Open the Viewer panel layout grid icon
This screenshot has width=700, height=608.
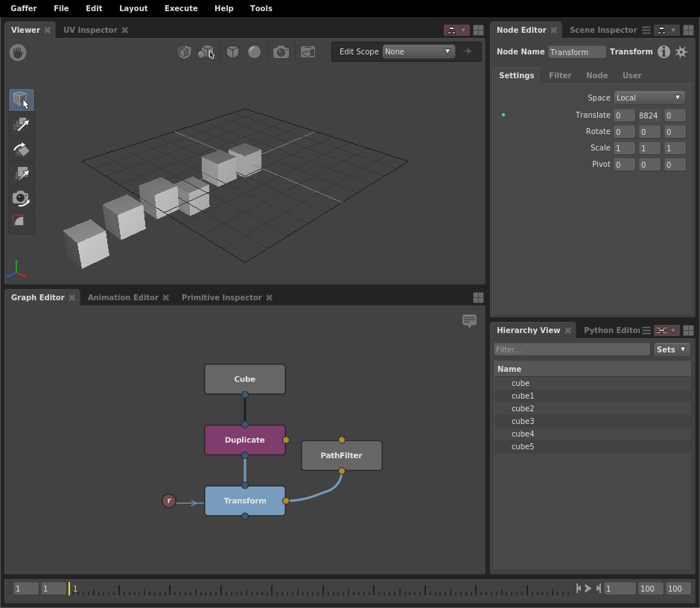[478, 30]
